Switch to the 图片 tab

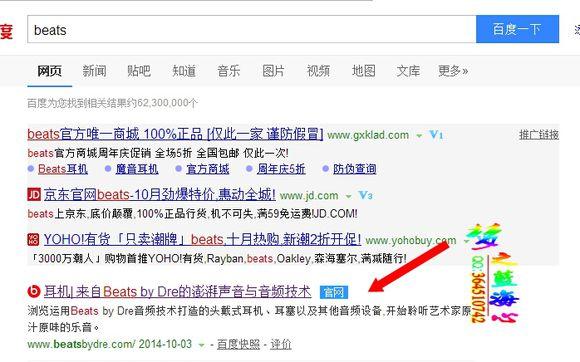273,71
